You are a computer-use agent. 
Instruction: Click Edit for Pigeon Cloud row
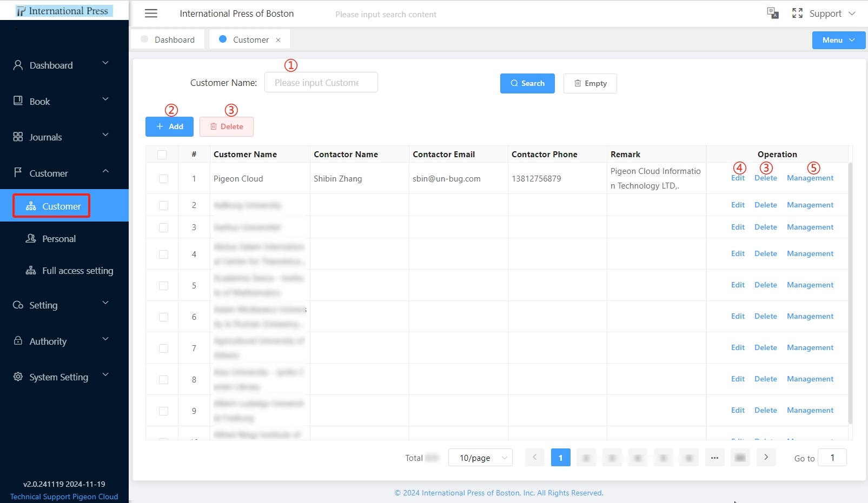pos(738,178)
